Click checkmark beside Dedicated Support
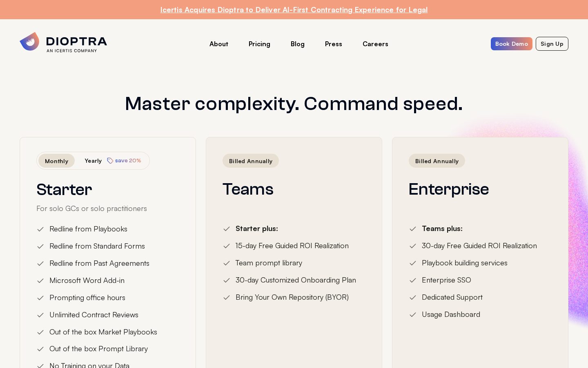The image size is (588, 368). pyautogui.click(x=413, y=298)
